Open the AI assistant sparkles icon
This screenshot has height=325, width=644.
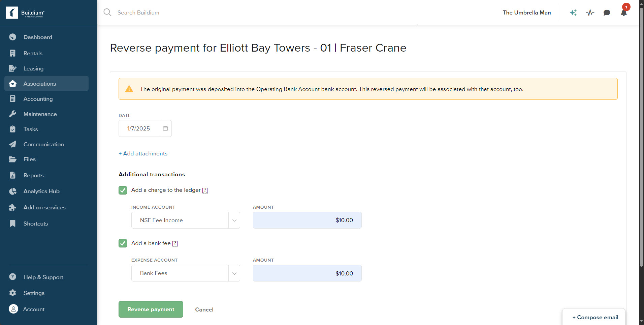(573, 12)
